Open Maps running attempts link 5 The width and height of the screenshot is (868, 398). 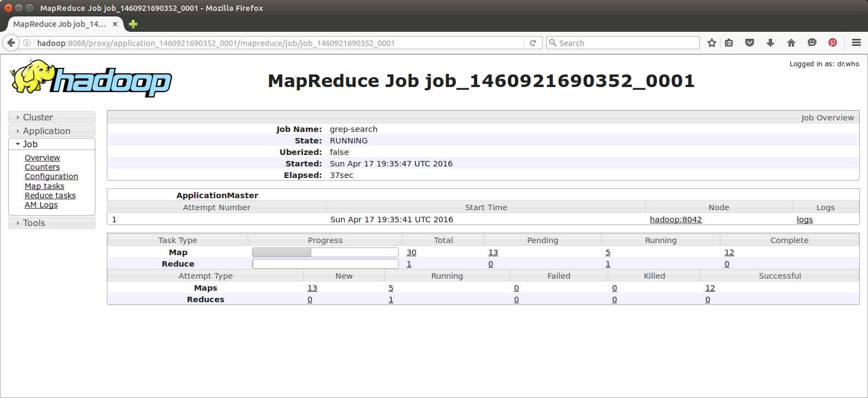pos(391,288)
